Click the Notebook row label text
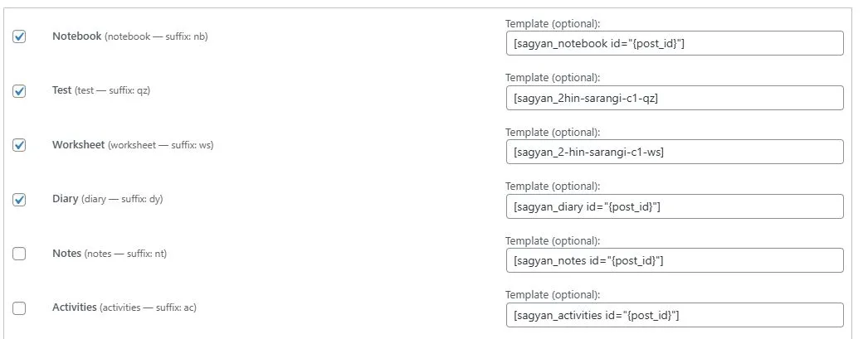Viewport: 868px width, 339px height. (77, 36)
